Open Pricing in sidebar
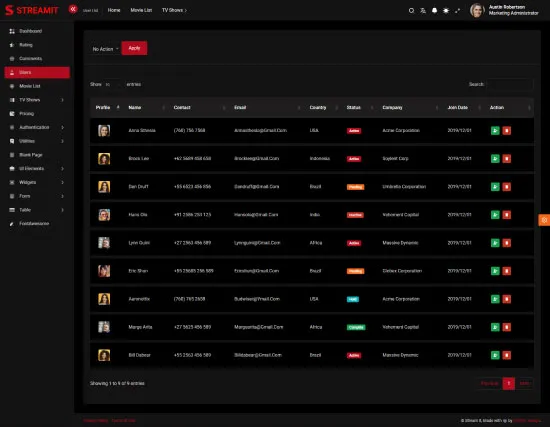Viewport: 550px width, 427px height. point(37,114)
